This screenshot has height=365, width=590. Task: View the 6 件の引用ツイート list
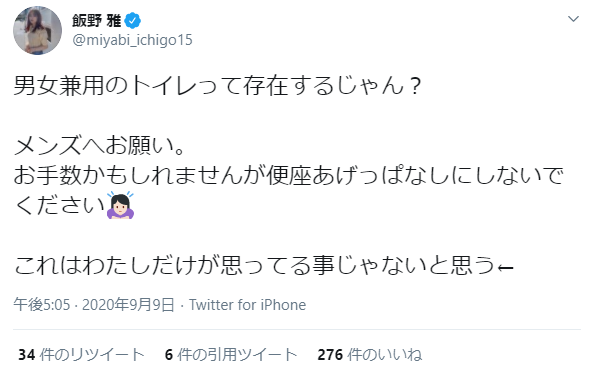231,354
